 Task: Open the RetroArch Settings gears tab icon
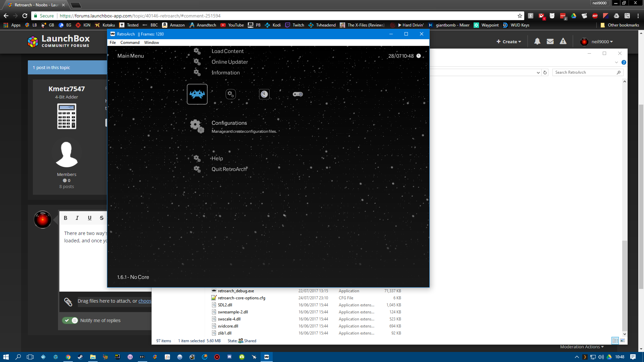pyautogui.click(x=231, y=94)
